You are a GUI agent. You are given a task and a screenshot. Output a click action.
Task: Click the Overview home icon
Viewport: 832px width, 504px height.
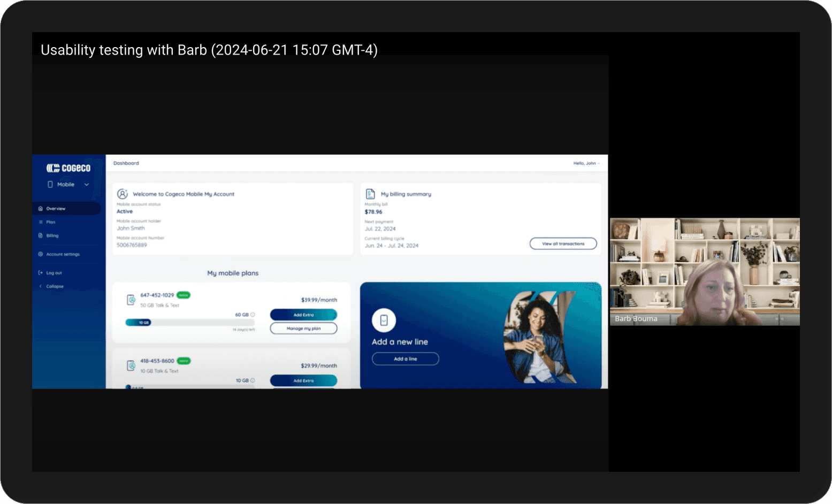click(41, 209)
